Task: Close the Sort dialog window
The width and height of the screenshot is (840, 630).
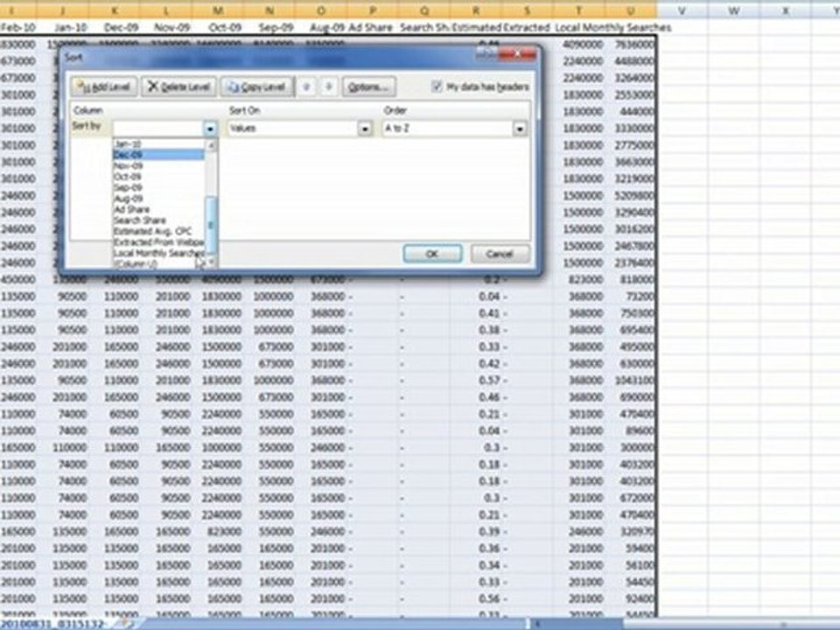Action: [x=517, y=53]
